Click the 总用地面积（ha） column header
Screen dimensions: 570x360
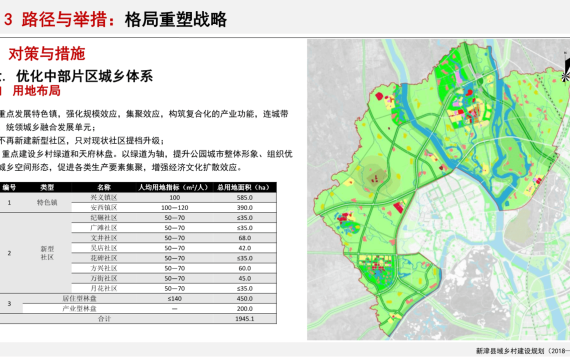point(244,187)
